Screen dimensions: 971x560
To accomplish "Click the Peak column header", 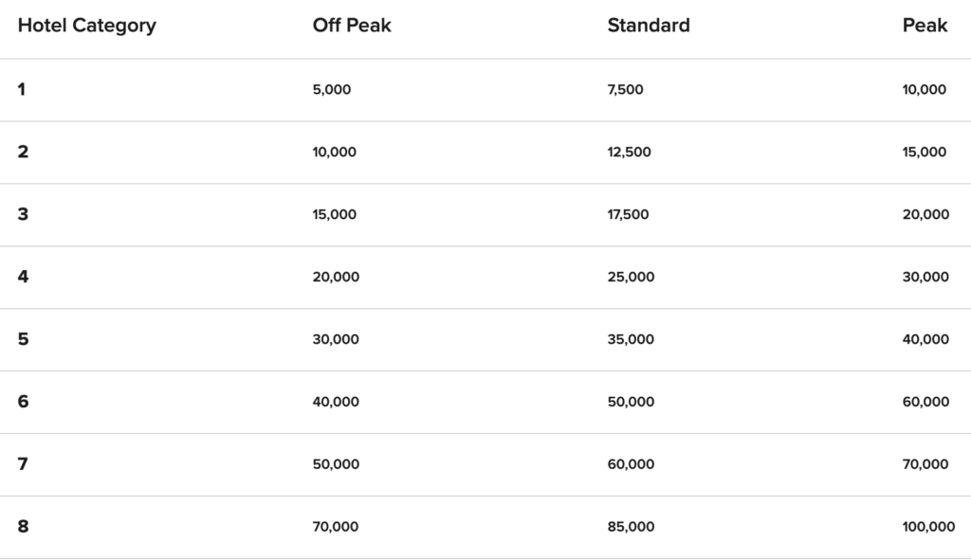I will [x=925, y=26].
